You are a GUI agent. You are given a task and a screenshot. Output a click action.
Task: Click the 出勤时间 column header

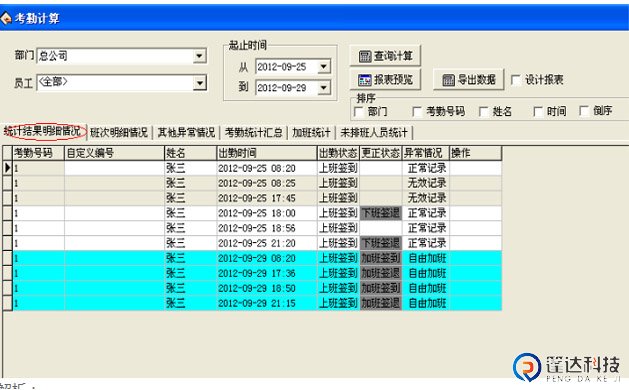267,153
